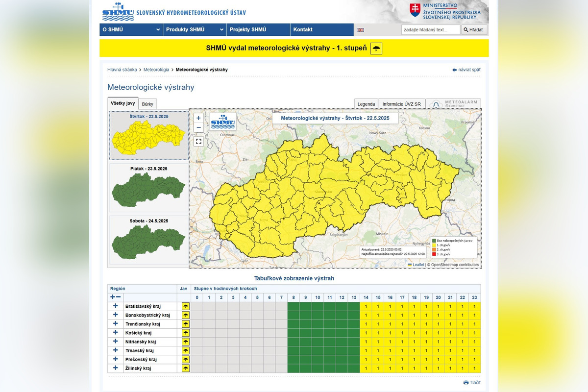
Task: Print the page using Tlačiť
Action: [472, 383]
